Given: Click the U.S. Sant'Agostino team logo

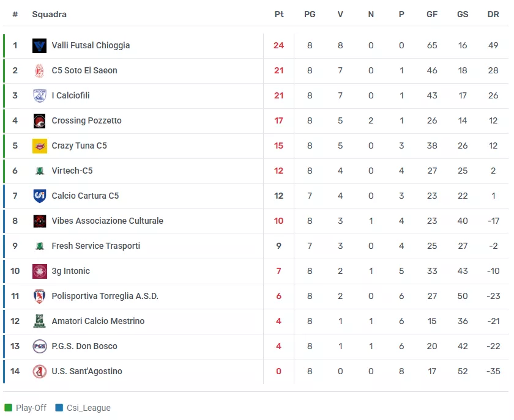Looking at the screenshot, I should (x=40, y=371).
